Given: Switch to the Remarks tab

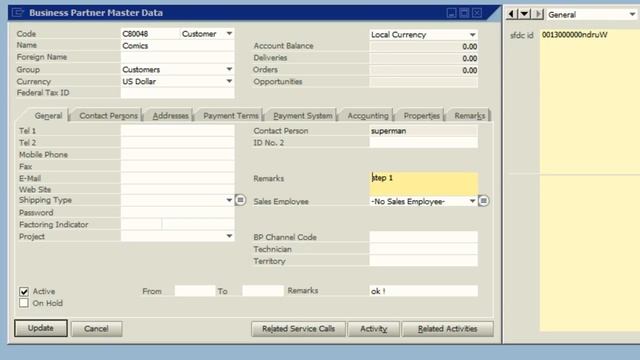Looking at the screenshot, I should [469, 116].
